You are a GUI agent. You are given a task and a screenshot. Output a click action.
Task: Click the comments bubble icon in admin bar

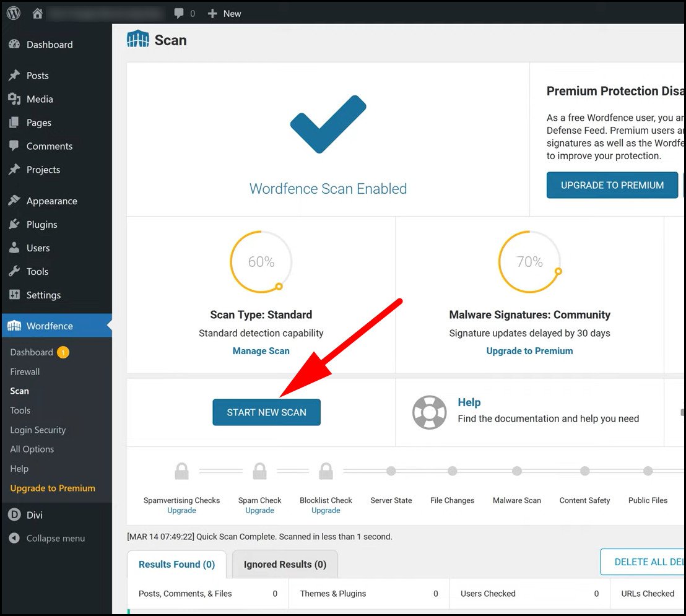(x=179, y=13)
